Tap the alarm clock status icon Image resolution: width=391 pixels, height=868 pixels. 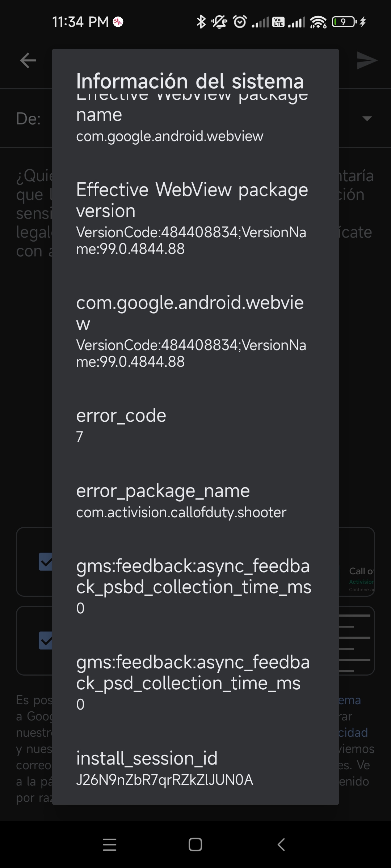[x=240, y=22]
